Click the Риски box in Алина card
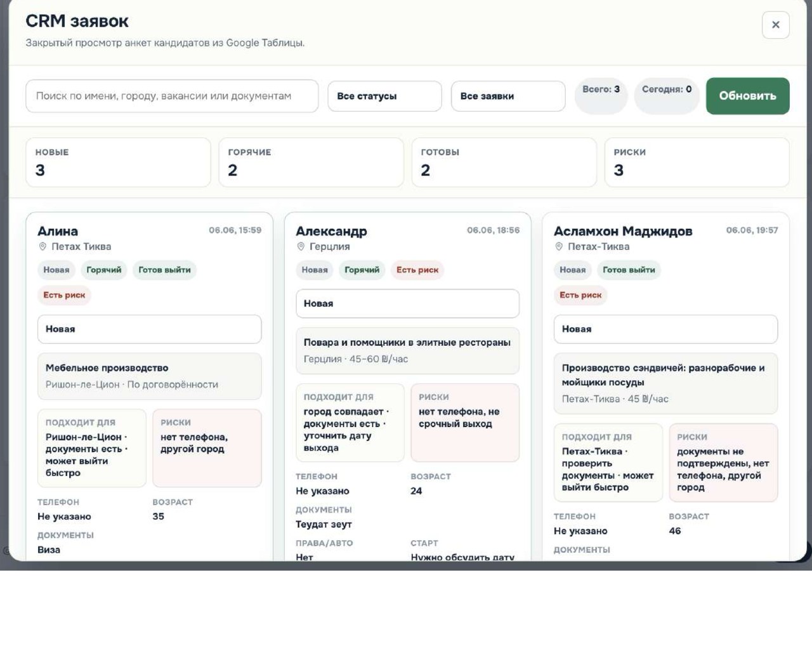 (207, 448)
